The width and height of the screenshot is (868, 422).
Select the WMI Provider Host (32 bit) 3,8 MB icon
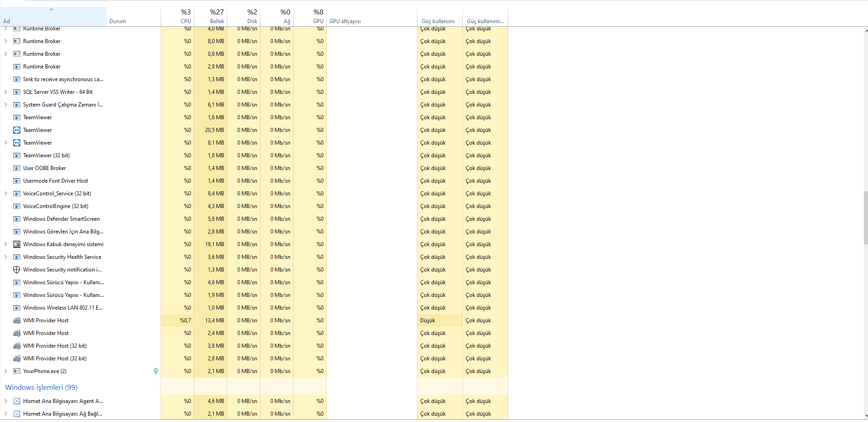point(17,346)
